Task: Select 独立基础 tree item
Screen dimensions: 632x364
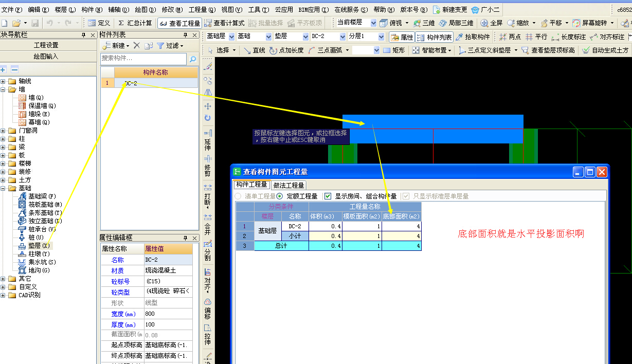Action: pos(40,221)
